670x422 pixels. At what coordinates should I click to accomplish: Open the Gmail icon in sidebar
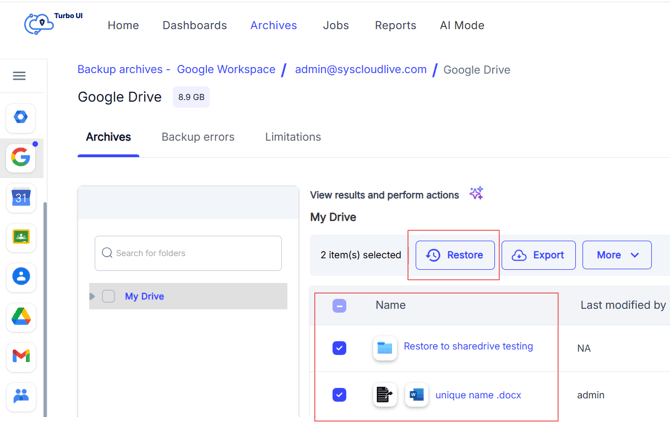coord(21,356)
